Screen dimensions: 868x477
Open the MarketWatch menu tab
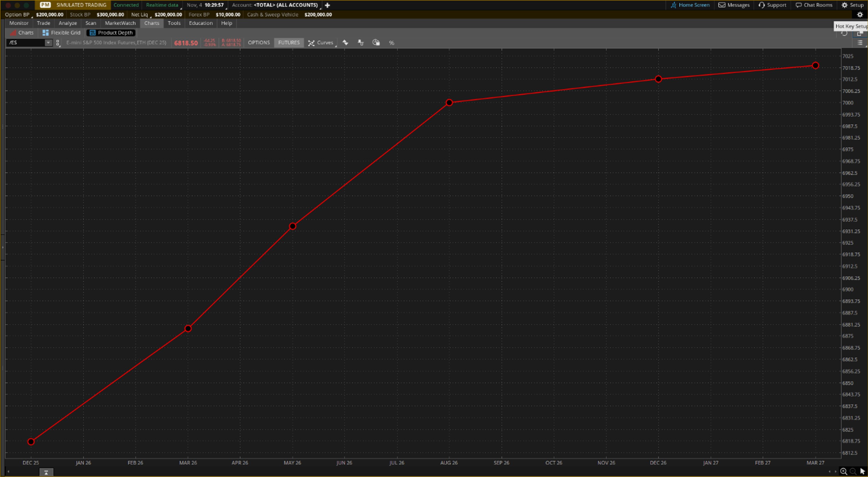(x=120, y=23)
